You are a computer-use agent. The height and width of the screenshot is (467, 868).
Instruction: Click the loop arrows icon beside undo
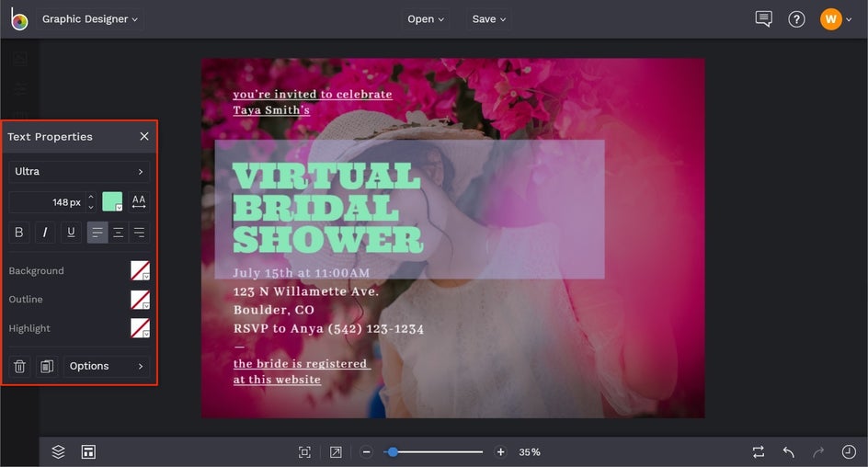click(x=759, y=452)
